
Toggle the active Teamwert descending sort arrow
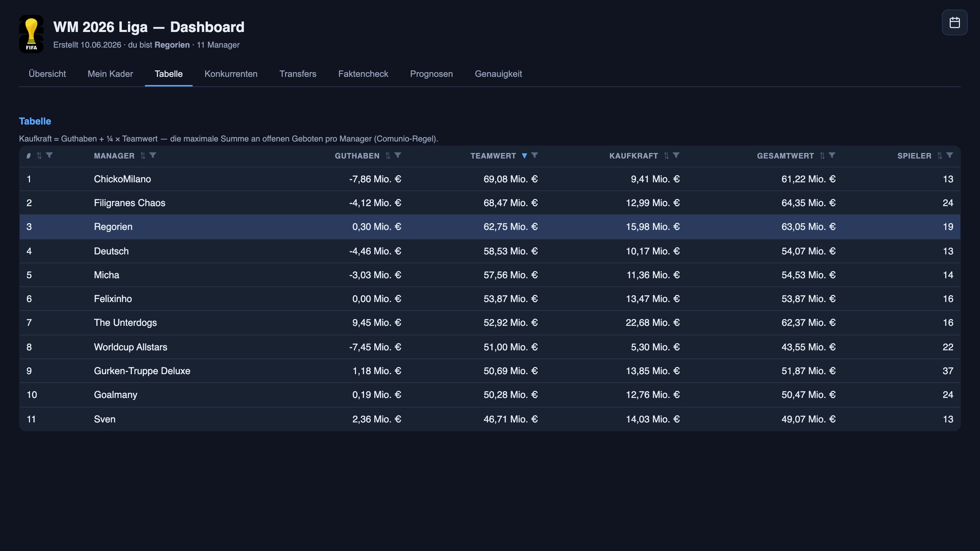pyautogui.click(x=524, y=155)
